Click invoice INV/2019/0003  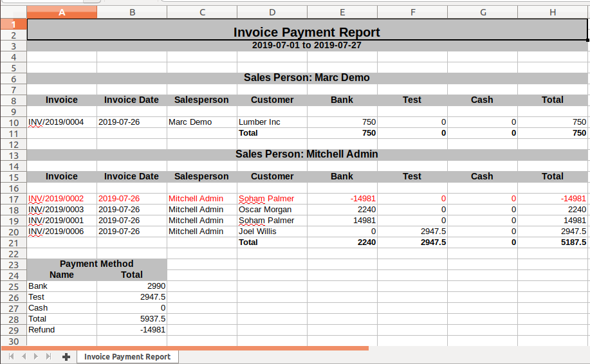point(62,210)
